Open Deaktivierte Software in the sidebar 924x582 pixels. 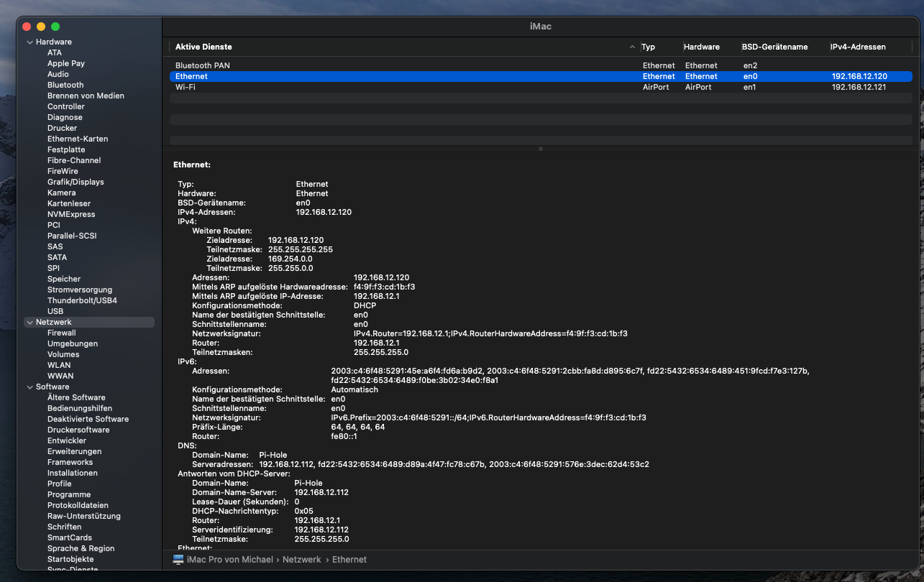(x=88, y=419)
